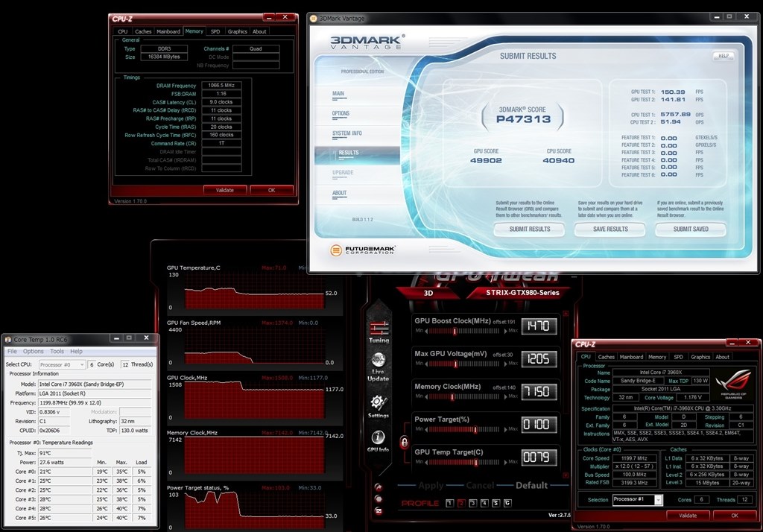763x532 pixels.
Task: Click the bottom round monitor icon in GPU Tweak
Action: 378,511
